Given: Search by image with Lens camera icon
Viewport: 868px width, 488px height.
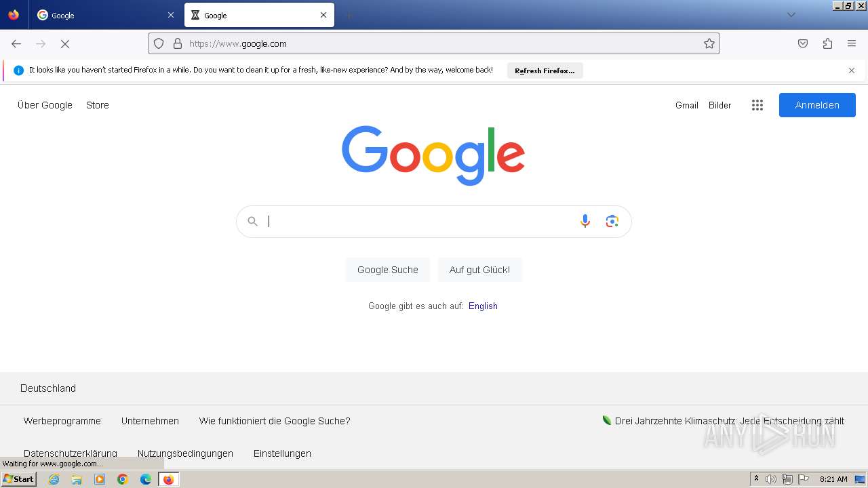Looking at the screenshot, I should point(612,221).
